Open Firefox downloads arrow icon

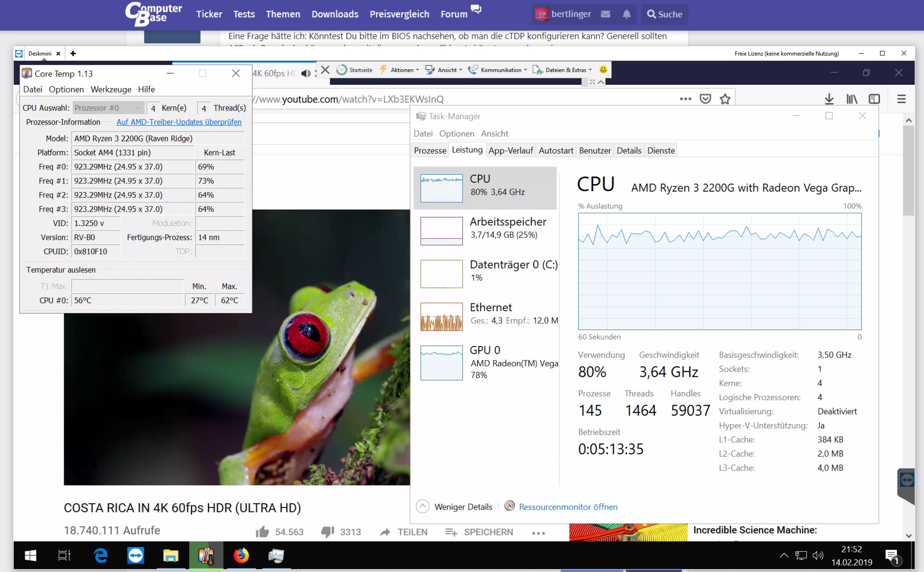[x=829, y=99]
